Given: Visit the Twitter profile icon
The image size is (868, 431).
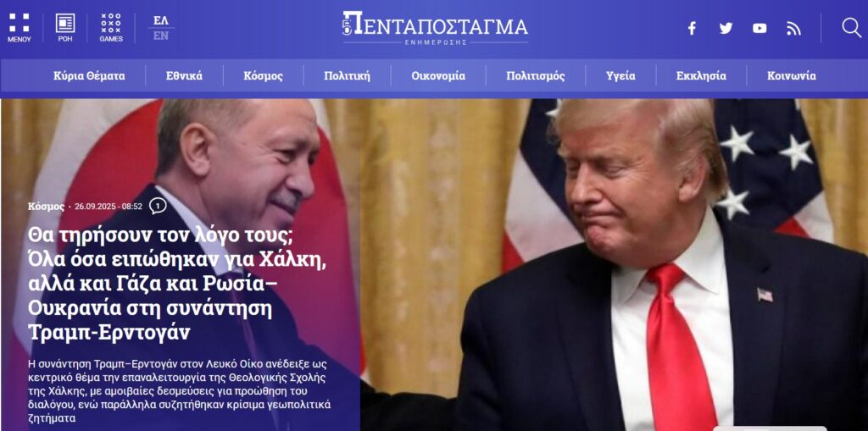Looking at the screenshot, I should 726,28.
